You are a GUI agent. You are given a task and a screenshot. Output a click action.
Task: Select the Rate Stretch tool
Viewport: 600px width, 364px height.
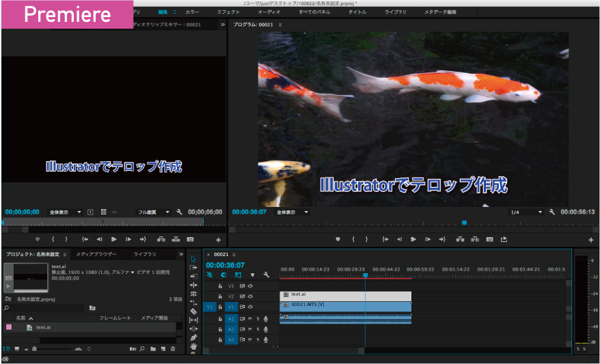pos(193,303)
